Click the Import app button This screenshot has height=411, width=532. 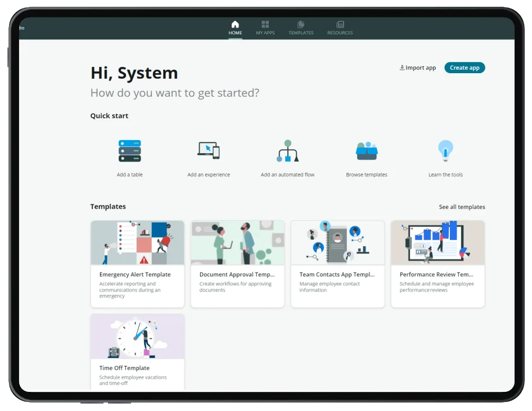pyautogui.click(x=418, y=68)
